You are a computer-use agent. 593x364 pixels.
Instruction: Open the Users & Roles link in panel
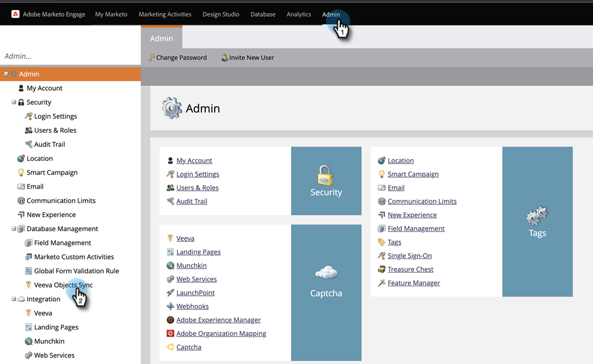197,188
